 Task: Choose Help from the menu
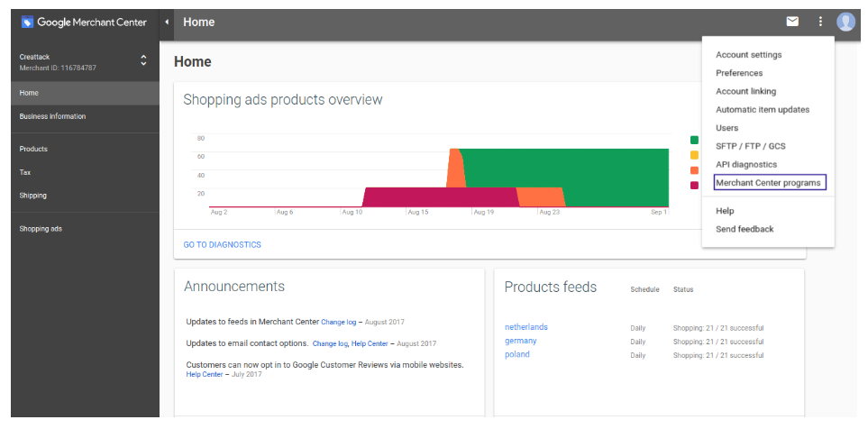(725, 211)
